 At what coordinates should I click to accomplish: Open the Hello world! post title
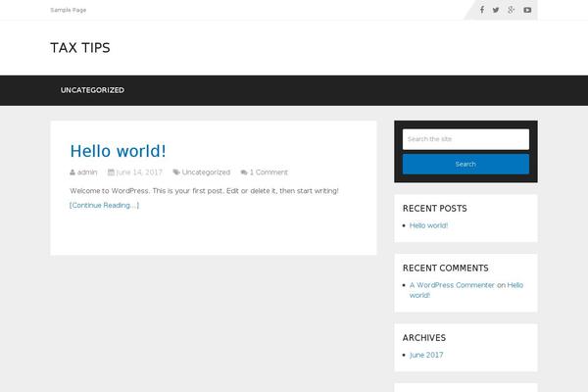118,151
